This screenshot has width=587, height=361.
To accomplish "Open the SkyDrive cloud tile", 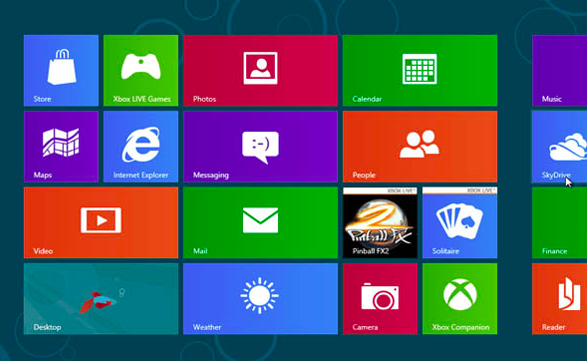I will point(560,146).
